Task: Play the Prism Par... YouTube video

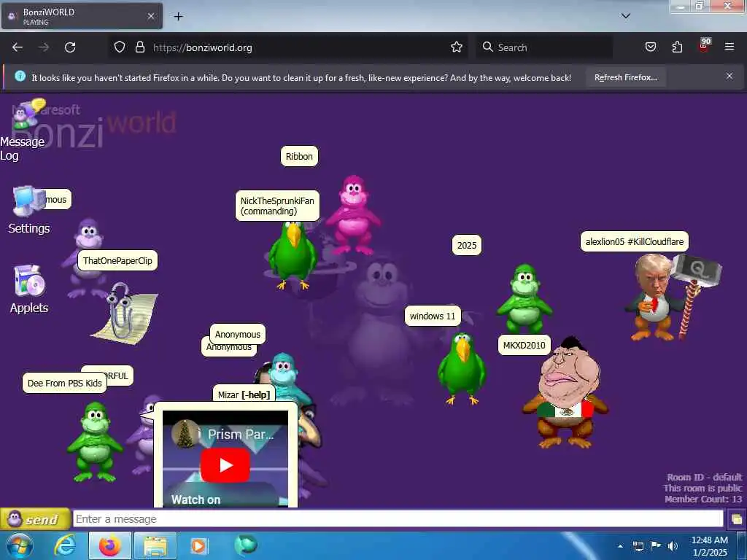Action: click(225, 465)
